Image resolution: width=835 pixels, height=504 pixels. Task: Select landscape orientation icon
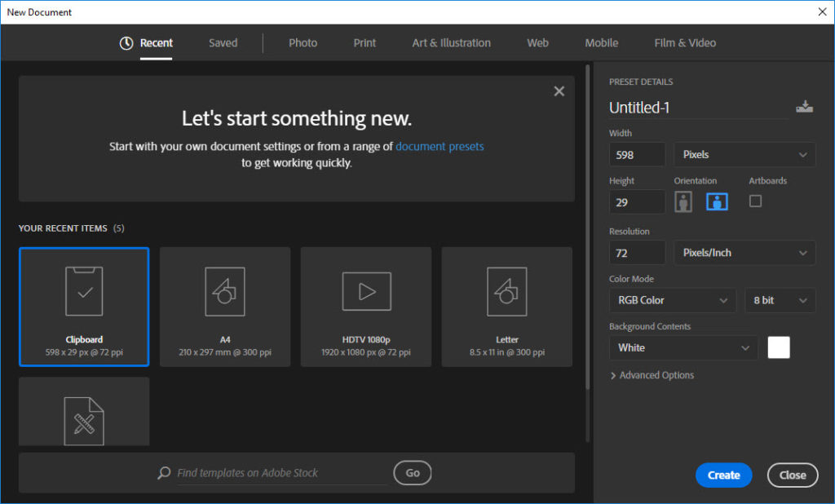tap(717, 202)
